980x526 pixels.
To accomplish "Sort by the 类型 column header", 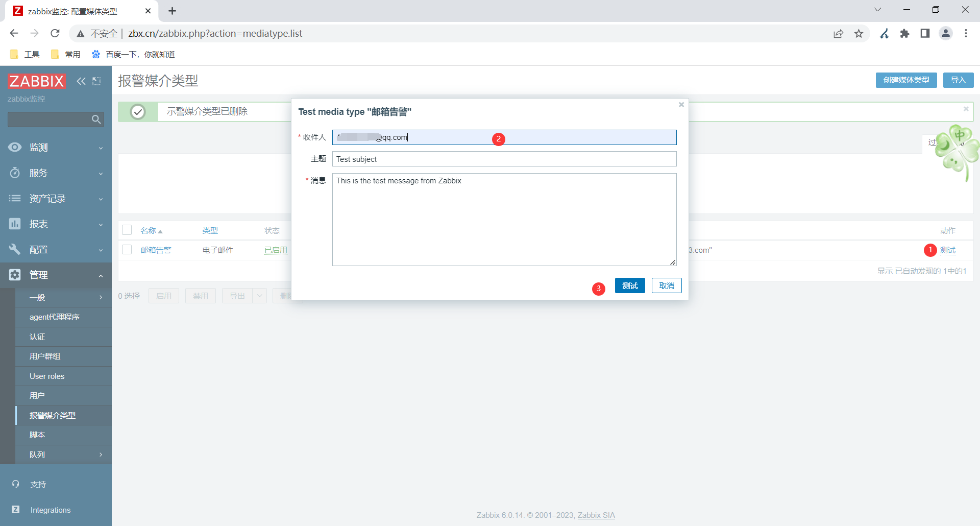I will pyautogui.click(x=210, y=231).
